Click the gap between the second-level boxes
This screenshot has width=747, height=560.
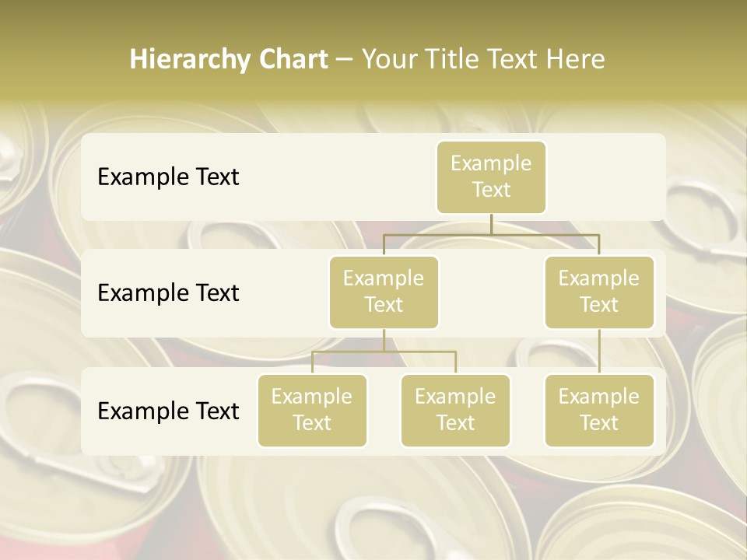click(x=491, y=293)
